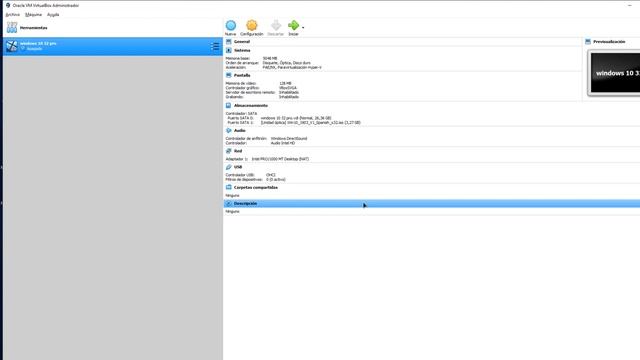Viewport: 640px width, 360px height.
Task: Click the General section icon
Action: [x=229, y=42]
